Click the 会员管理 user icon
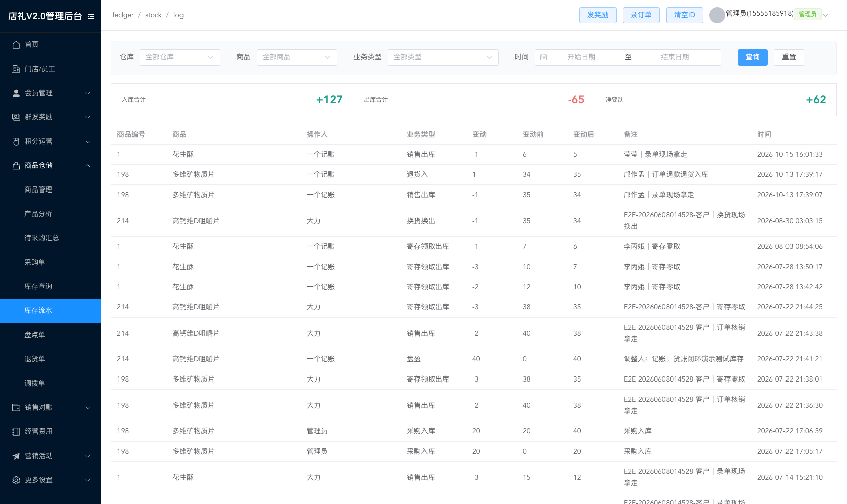 [16, 93]
